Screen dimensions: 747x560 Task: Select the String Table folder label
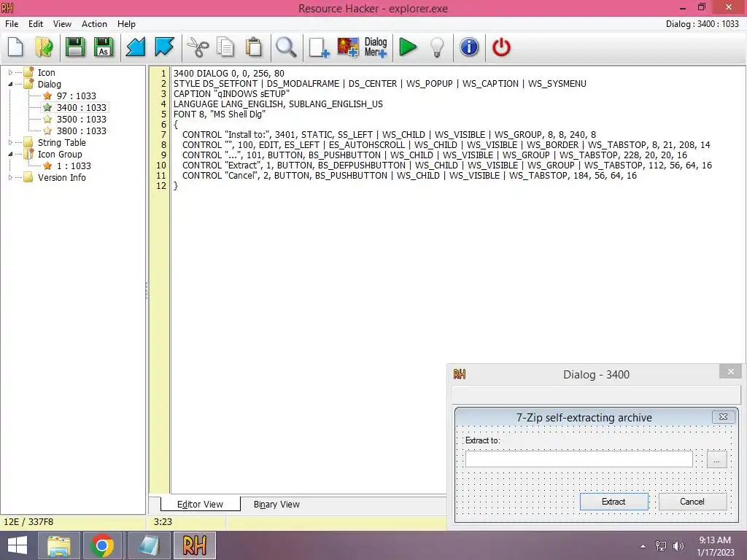coord(62,142)
